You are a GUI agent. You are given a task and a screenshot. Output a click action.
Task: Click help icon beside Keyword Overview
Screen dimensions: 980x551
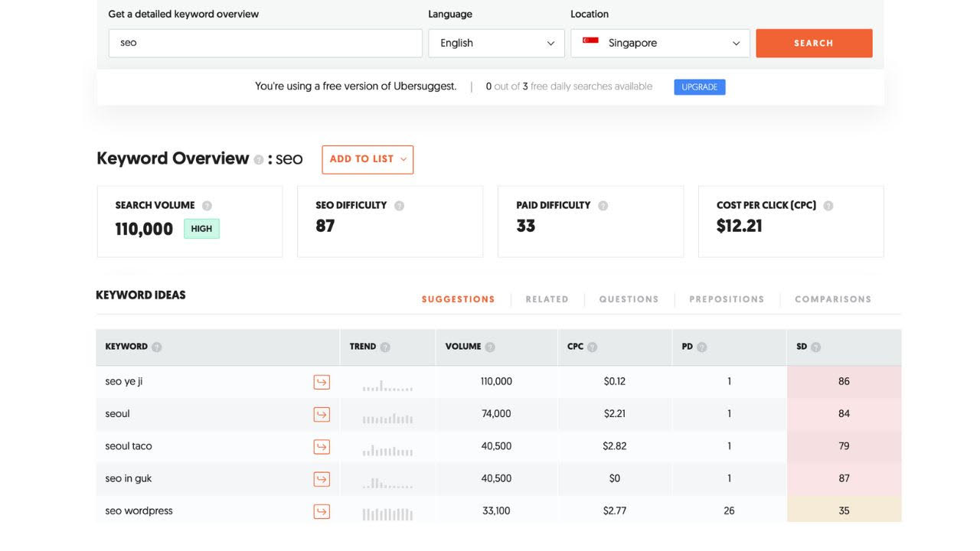pos(259,159)
